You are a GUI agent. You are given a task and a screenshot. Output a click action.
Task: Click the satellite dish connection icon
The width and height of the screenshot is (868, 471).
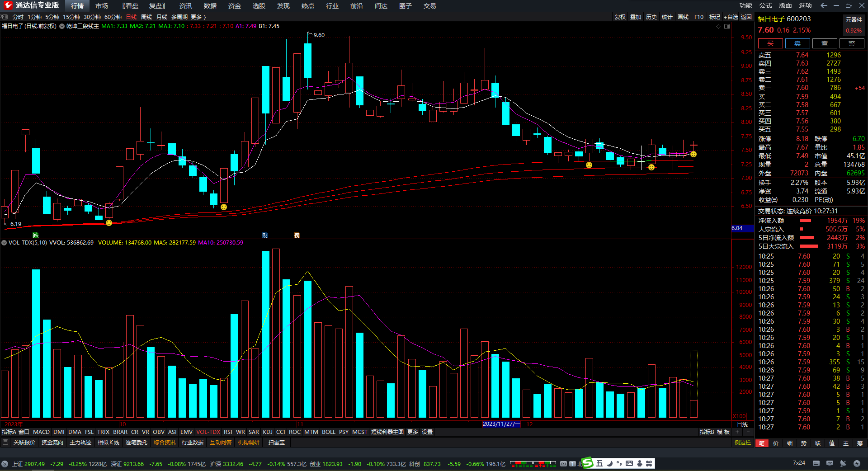pos(843,463)
